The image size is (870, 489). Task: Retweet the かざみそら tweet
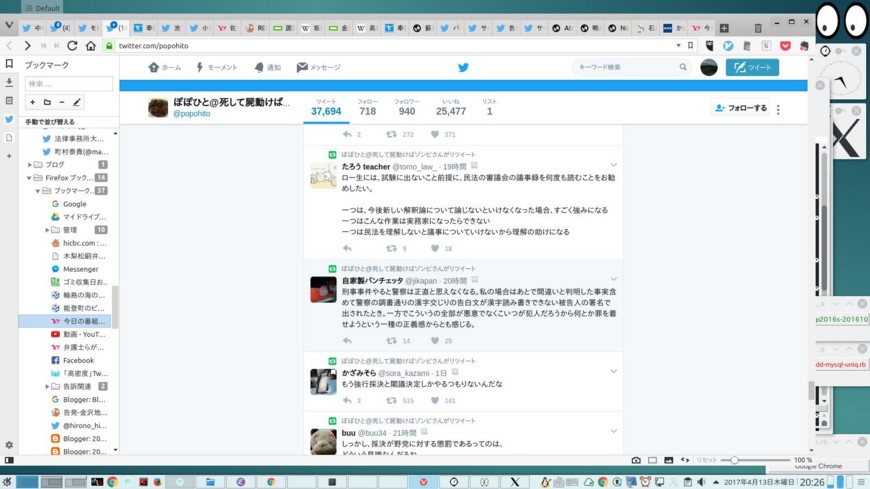[391, 400]
